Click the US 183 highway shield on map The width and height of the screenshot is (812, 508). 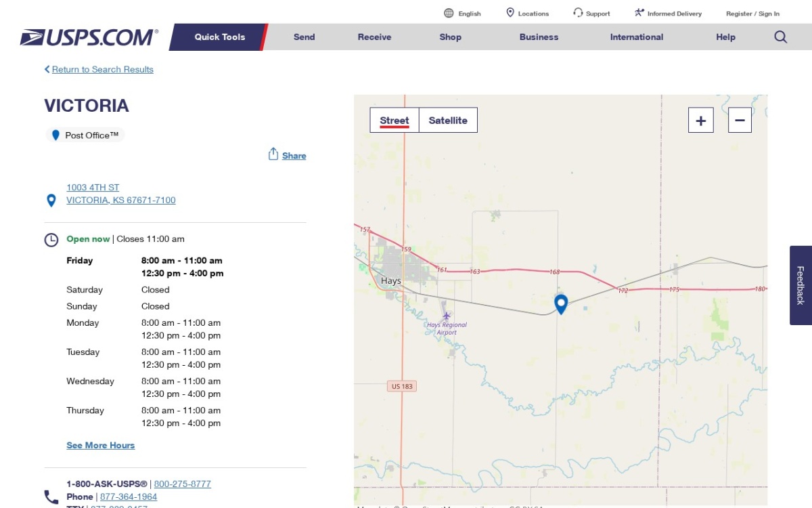(x=402, y=386)
